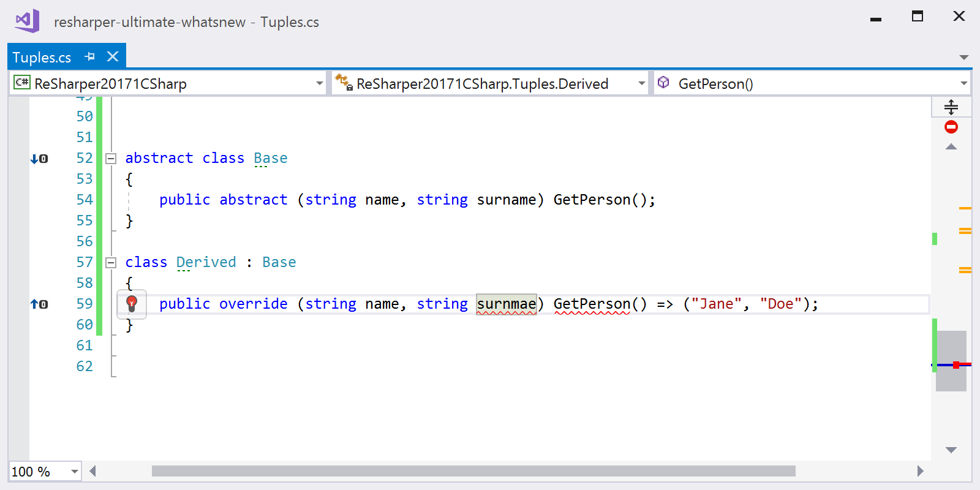The width and height of the screenshot is (980, 490).
Task: Click line number 62
Action: pos(85,366)
